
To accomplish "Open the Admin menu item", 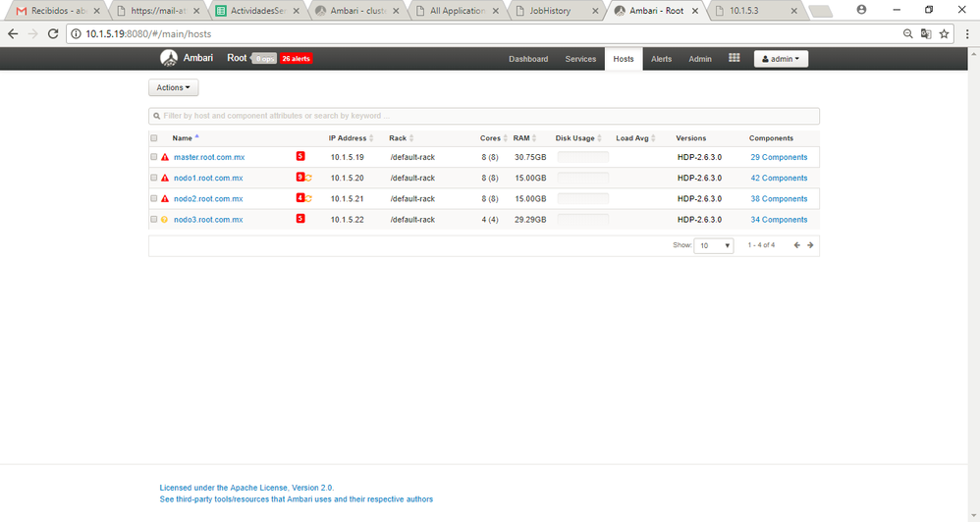I will coord(700,59).
